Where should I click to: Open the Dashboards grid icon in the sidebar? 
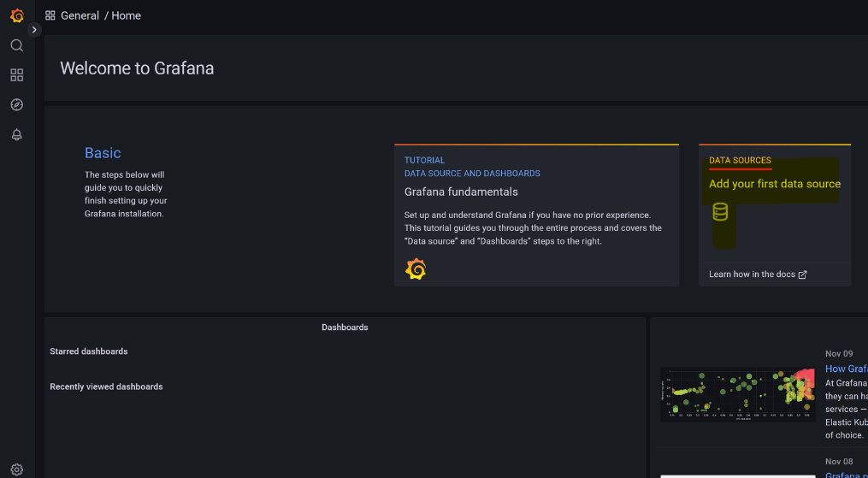(x=16, y=75)
